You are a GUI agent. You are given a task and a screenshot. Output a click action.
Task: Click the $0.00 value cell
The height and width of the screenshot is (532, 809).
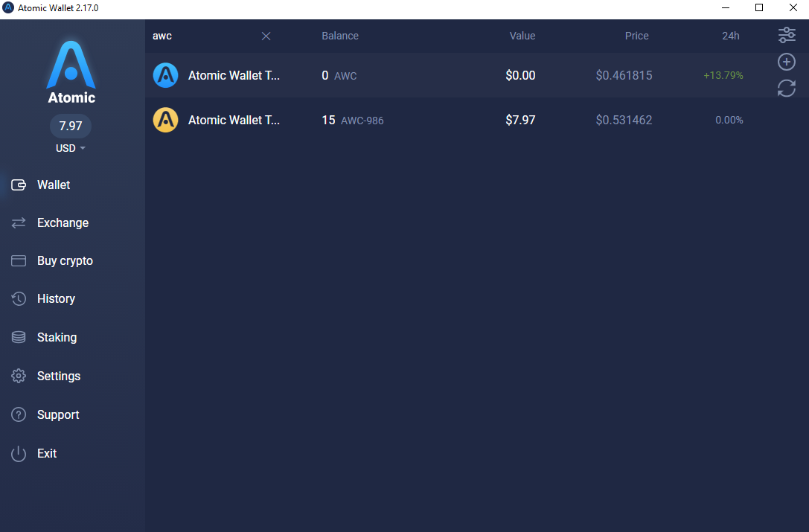[520, 75]
